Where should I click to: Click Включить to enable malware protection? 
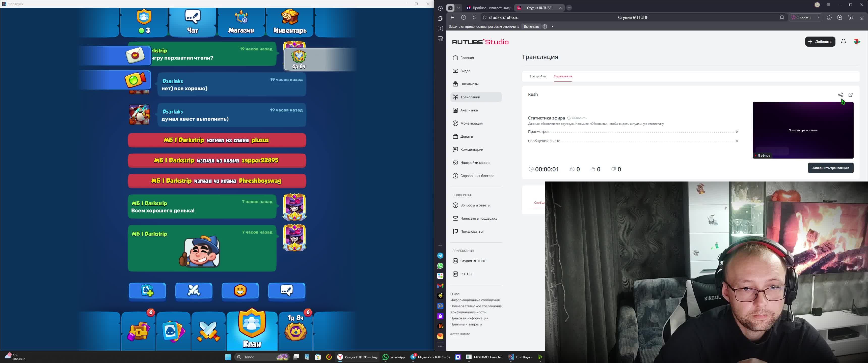[531, 26]
